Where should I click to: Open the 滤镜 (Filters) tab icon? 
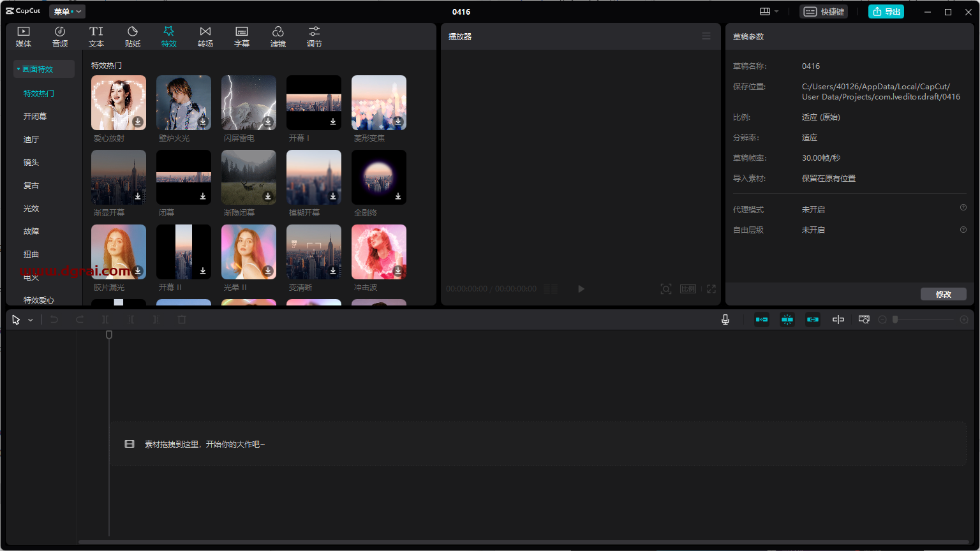tap(278, 31)
